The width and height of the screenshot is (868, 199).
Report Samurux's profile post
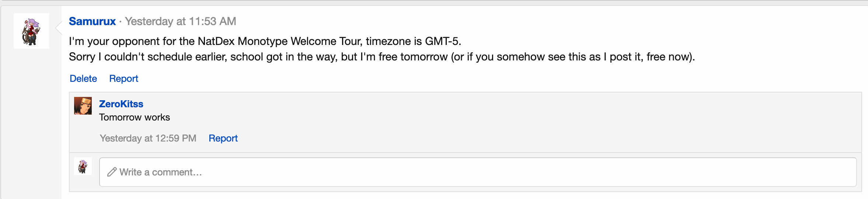point(123,78)
